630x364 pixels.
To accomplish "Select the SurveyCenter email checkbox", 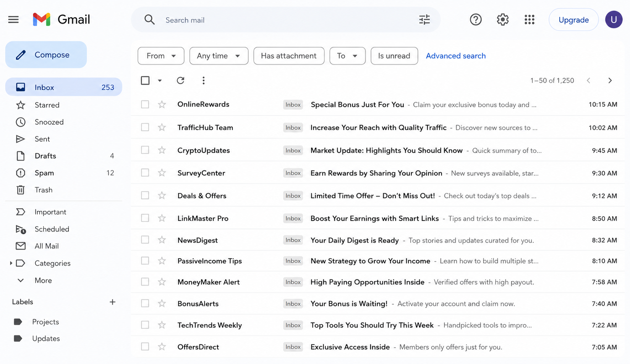I will tap(145, 172).
